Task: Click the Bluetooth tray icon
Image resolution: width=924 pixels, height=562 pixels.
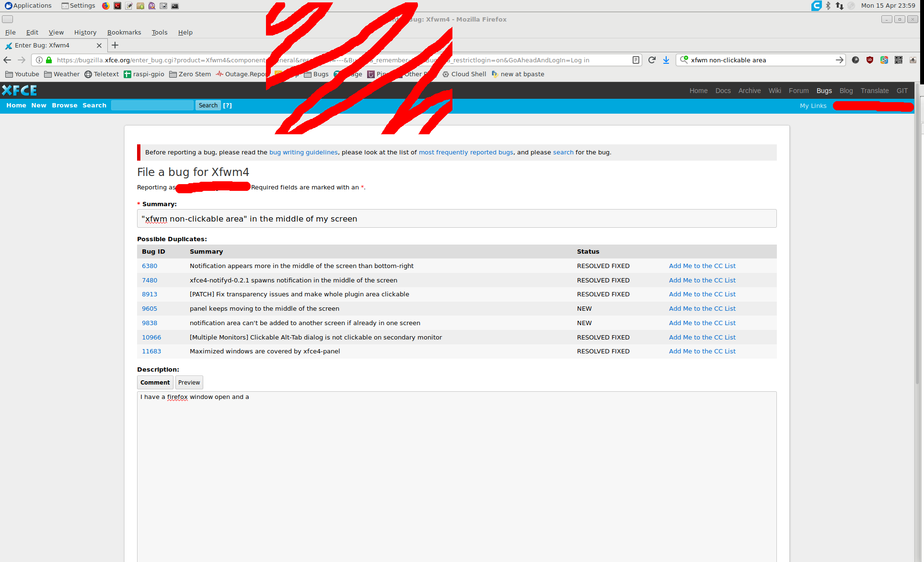Action: point(828,6)
